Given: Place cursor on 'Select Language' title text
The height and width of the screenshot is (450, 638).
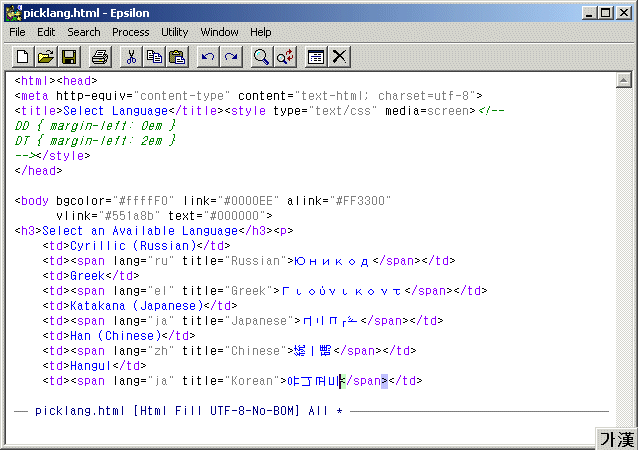Looking at the screenshot, I should pos(116,111).
